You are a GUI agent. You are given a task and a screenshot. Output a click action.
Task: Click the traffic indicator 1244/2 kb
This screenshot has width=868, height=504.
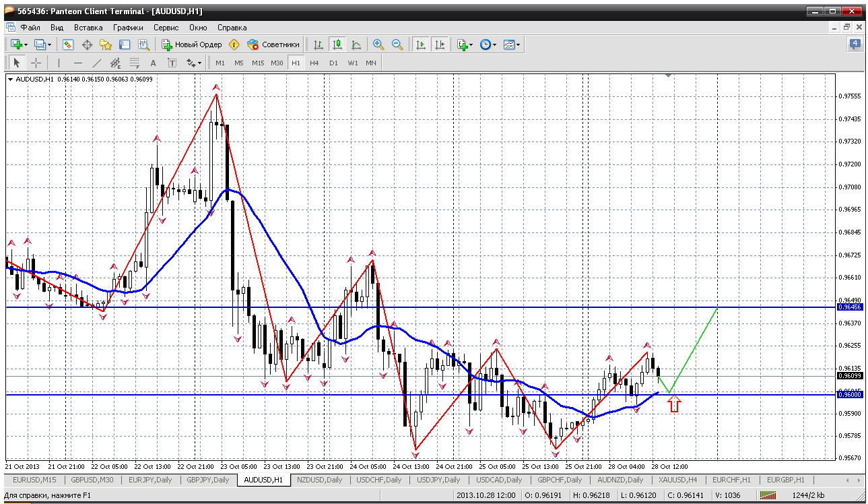pyautogui.click(x=808, y=496)
